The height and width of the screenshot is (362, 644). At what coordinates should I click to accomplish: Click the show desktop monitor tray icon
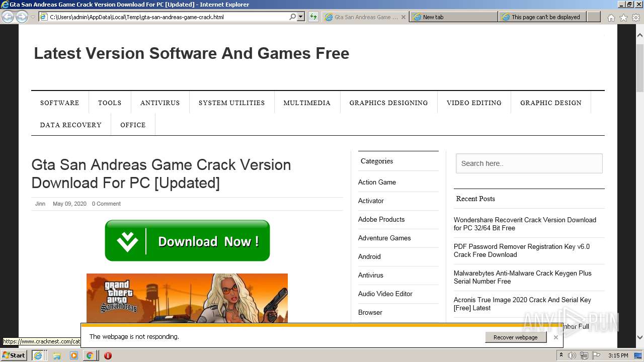tap(638, 355)
